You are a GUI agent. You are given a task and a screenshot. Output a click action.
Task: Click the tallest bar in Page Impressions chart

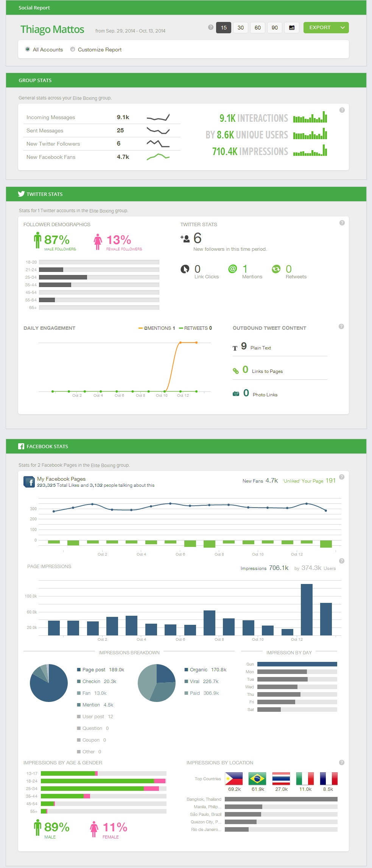[x=307, y=609]
